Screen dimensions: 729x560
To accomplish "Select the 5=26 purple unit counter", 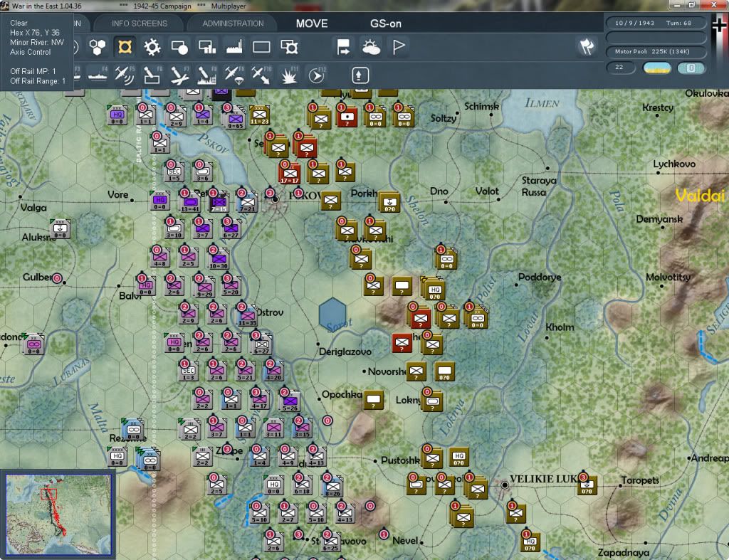I will pyautogui.click(x=290, y=401).
